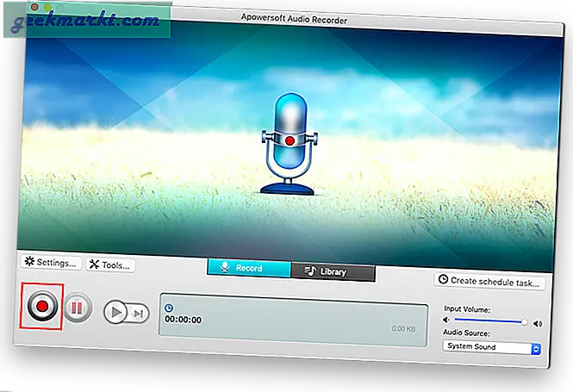The width and height of the screenshot is (573, 392).
Task: Open the Settings menu button
Action: (51, 263)
